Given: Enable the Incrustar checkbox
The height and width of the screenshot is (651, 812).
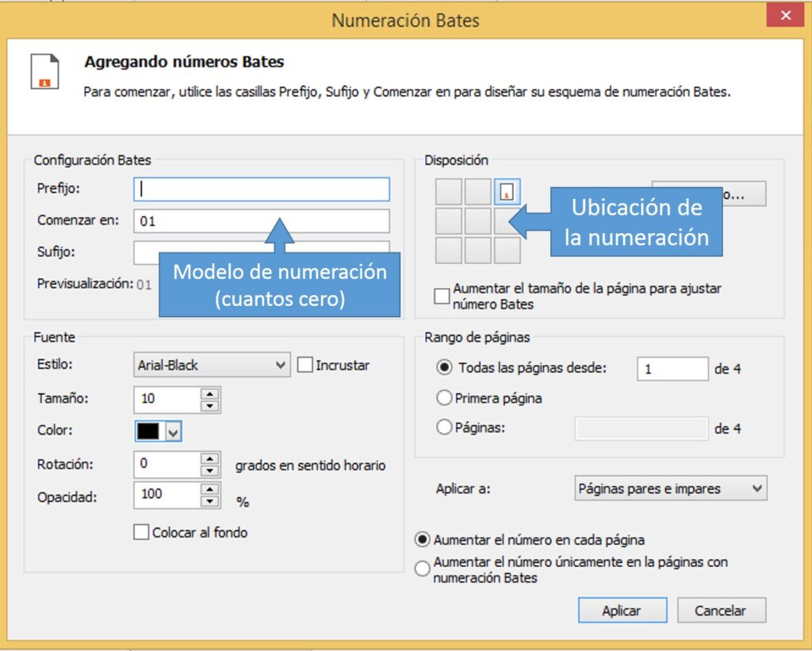Looking at the screenshot, I should pos(304,366).
